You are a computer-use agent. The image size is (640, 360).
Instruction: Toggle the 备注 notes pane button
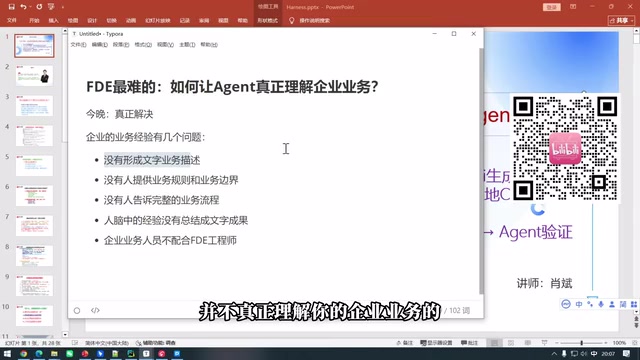[404, 343]
